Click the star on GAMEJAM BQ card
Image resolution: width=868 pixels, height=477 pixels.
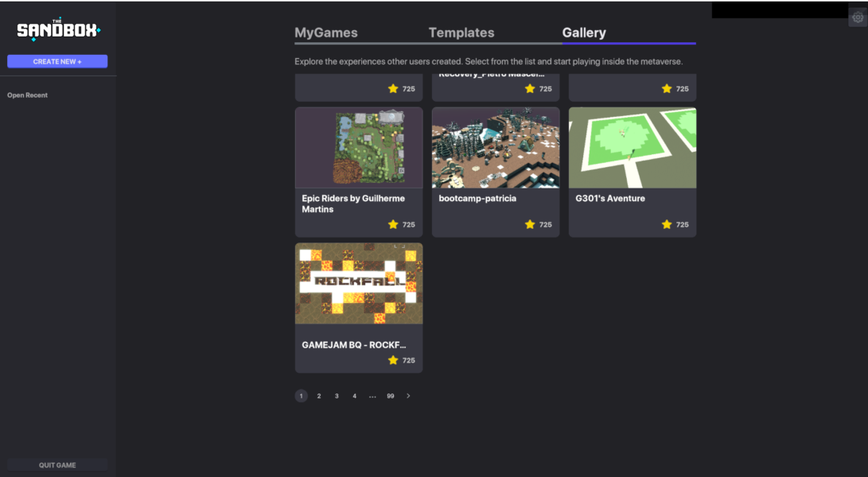coord(393,360)
